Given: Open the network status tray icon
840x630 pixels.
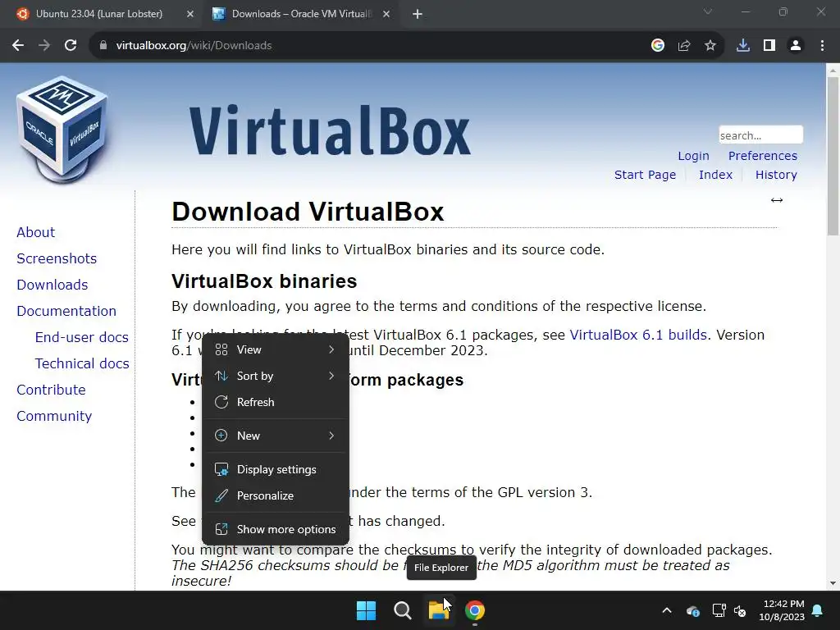Looking at the screenshot, I should (x=719, y=610).
